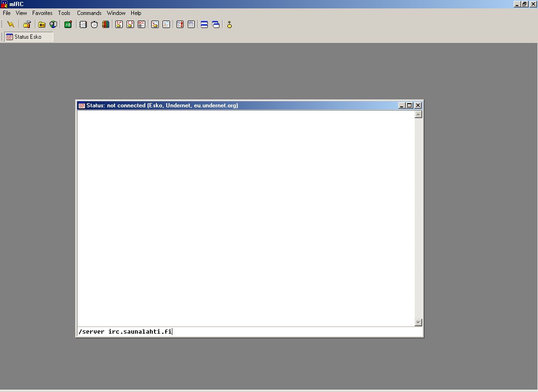The height and width of the screenshot is (392, 538).
Task: Open the File menu
Action: coord(7,13)
